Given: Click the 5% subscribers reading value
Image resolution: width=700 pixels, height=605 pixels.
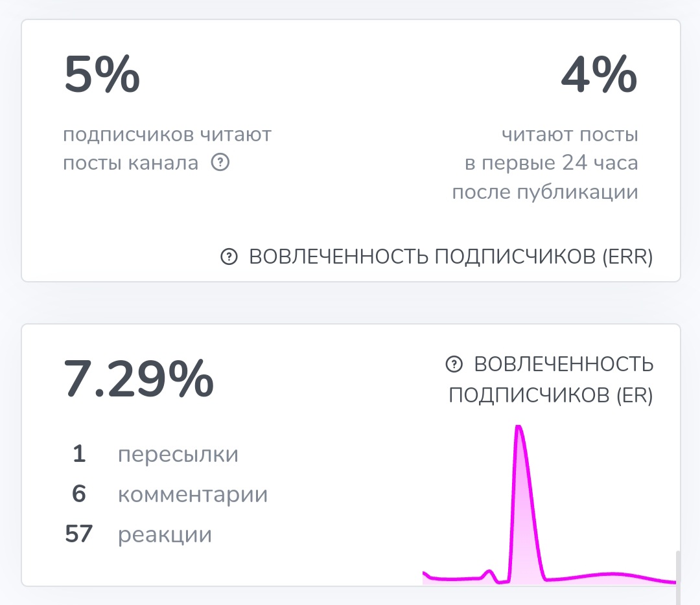Looking at the screenshot, I should (102, 74).
